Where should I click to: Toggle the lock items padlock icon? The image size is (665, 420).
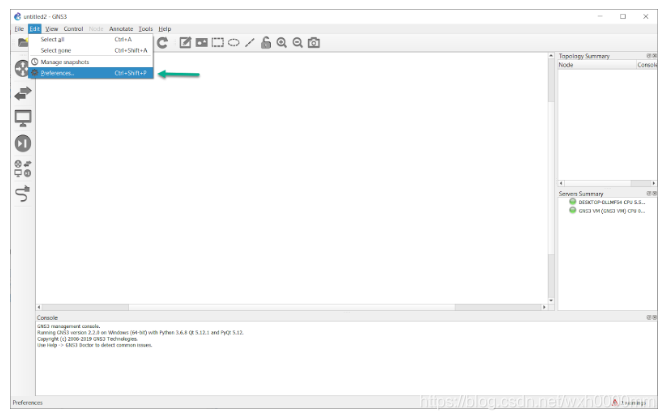coord(266,42)
